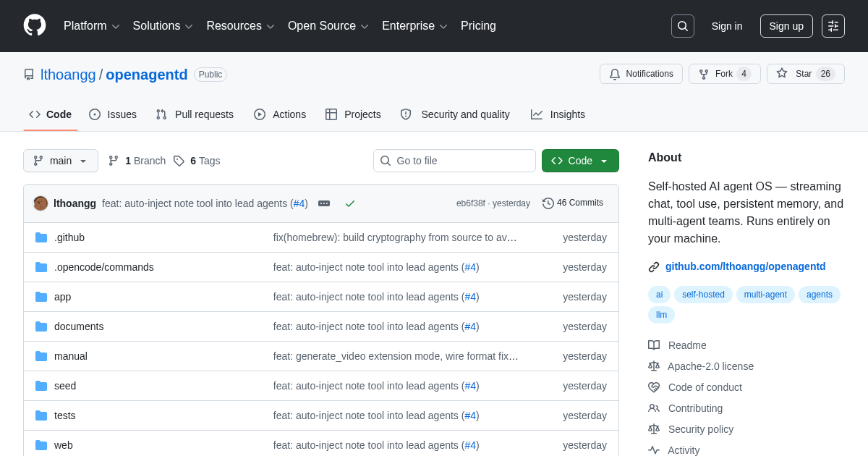Click the people icon beside Contributing
Image resolution: width=868 pixels, height=456 pixels.
[654, 408]
